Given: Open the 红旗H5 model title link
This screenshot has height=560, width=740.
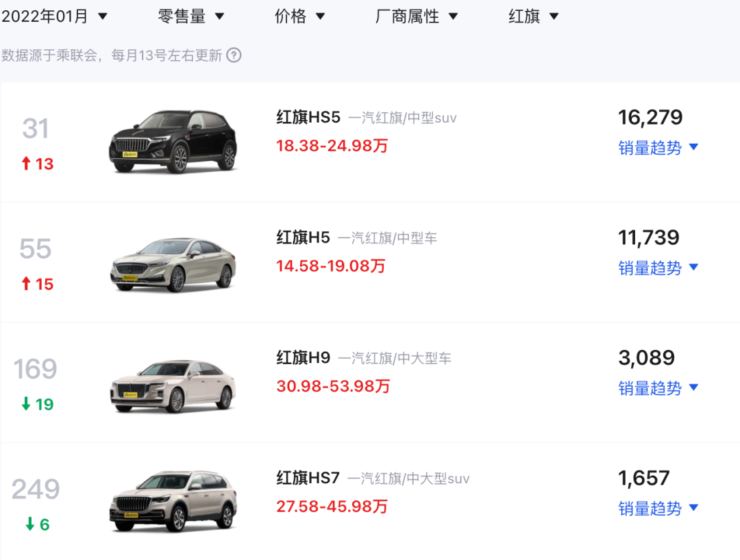Looking at the screenshot, I should pyautogui.click(x=303, y=238).
